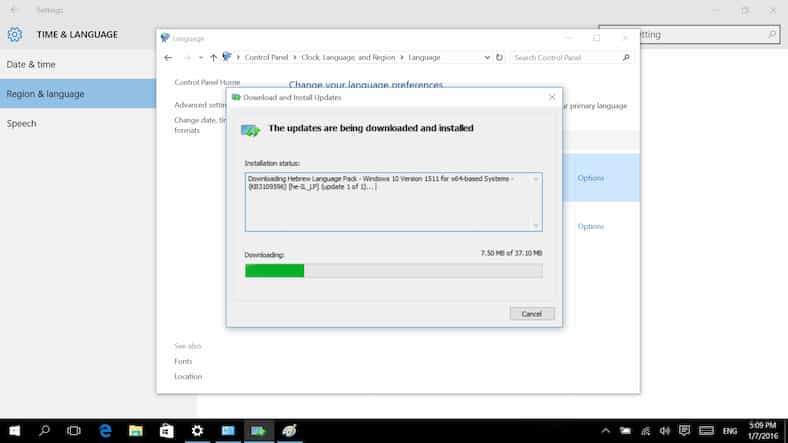Open File Explorer from the taskbar
Image resolution: width=788 pixels, height=443 pixels.
point(136,430)
